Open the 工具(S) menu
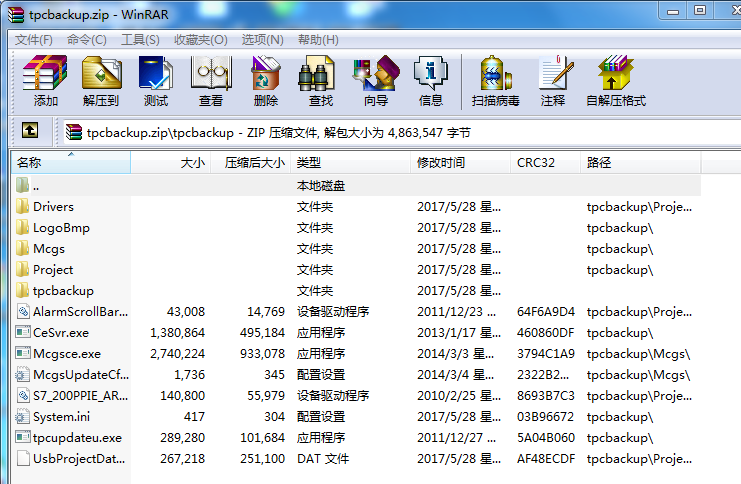Viewport: 741px width, 484px height. pyautogui.click(x=140, y=39)
